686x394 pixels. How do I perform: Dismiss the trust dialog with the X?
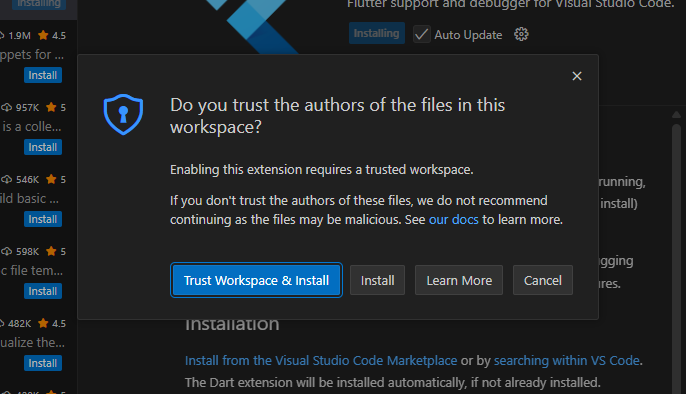tap(577, 76)
